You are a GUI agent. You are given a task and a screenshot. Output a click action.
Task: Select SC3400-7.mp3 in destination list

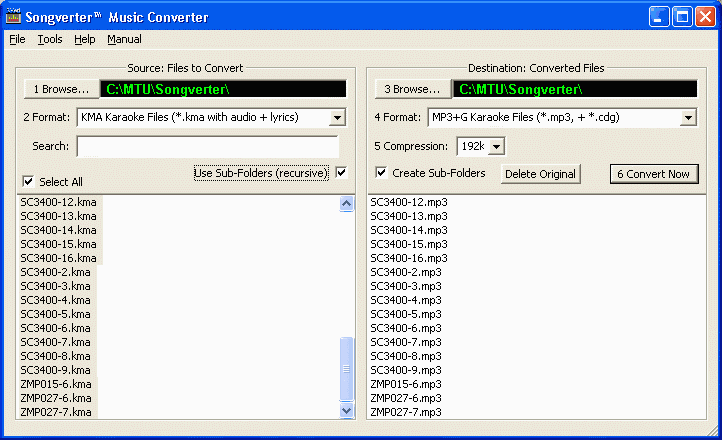coord(406,342)
